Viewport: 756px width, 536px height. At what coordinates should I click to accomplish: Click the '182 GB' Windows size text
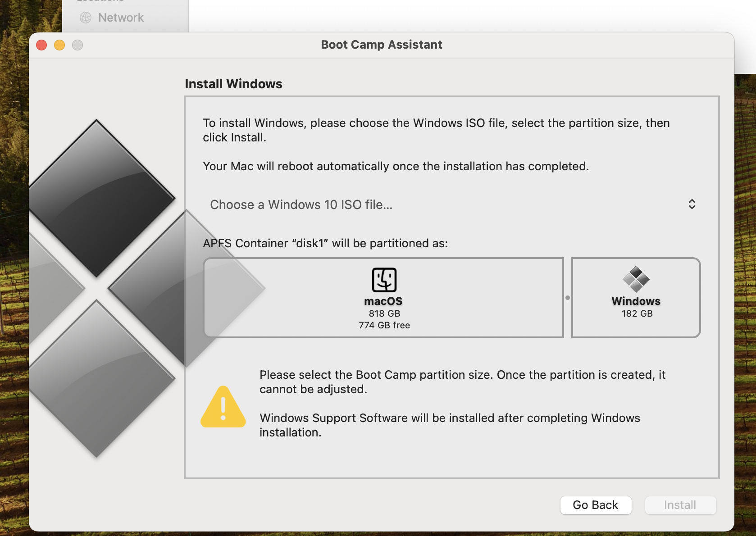coord(637,313)
